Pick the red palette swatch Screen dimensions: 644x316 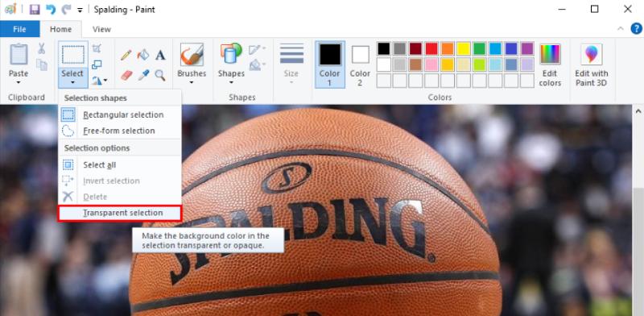click(x=431, y=48)
